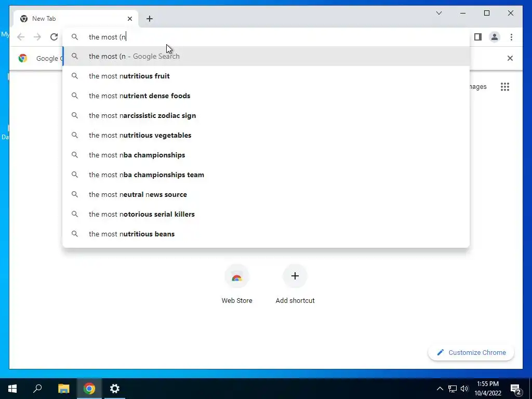Open the taskbar search magnifier

[37, 389]
